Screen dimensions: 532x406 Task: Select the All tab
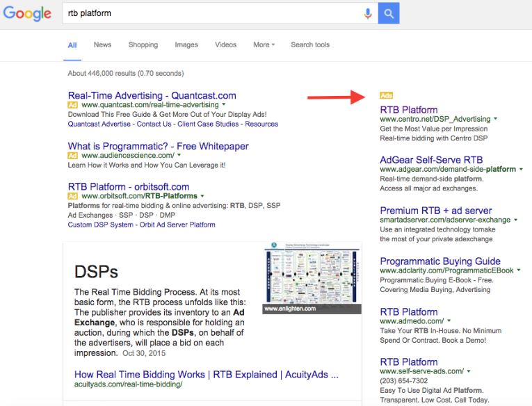72,45
